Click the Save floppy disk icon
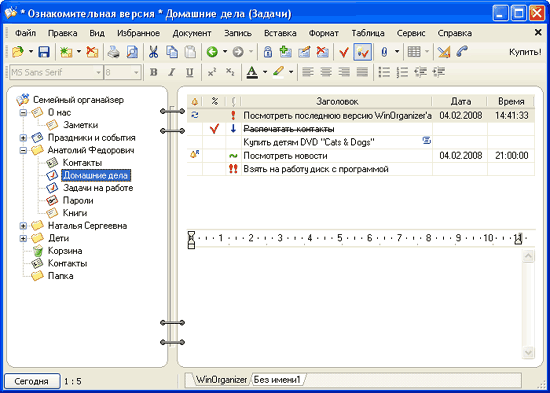Screen dimensions: 550x393 tap(44, 52)
